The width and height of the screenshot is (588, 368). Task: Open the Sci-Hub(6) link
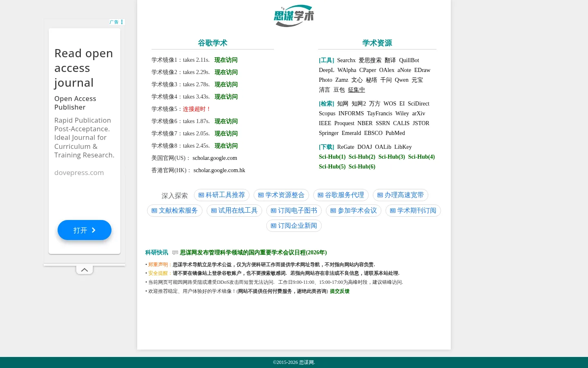click(362, 167)
